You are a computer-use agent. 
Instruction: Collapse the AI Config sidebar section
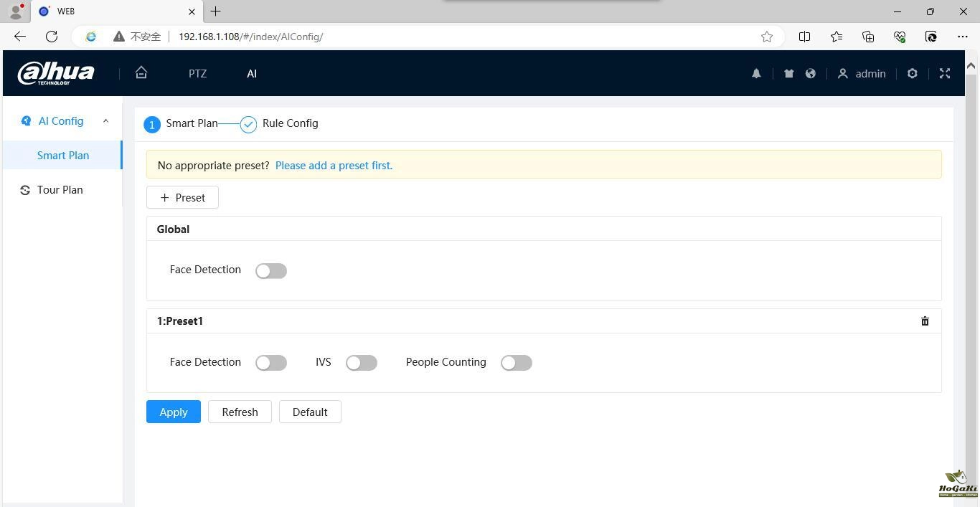105,121
